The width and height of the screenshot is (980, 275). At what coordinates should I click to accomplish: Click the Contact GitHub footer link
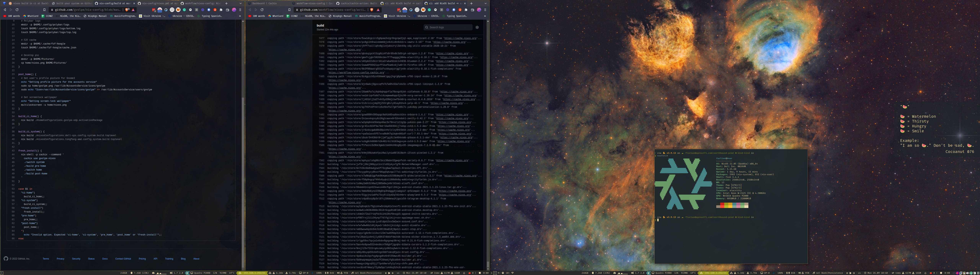click(x=123, y=259)
